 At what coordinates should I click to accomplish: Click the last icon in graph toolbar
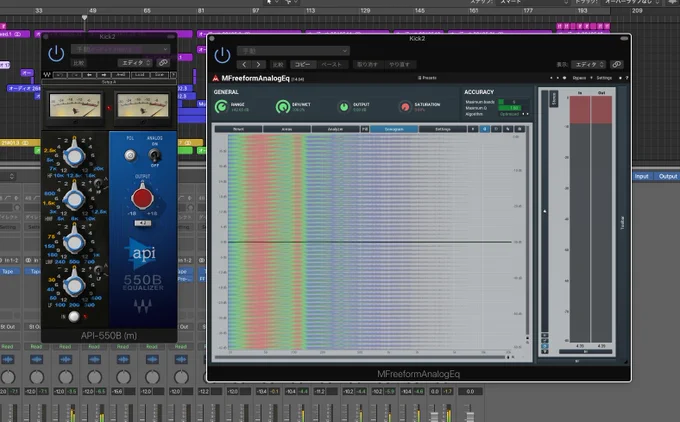pos(520,129)
